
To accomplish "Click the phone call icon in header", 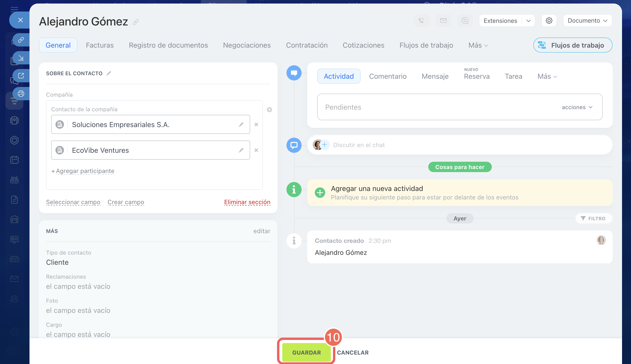I will coord(421,21).
